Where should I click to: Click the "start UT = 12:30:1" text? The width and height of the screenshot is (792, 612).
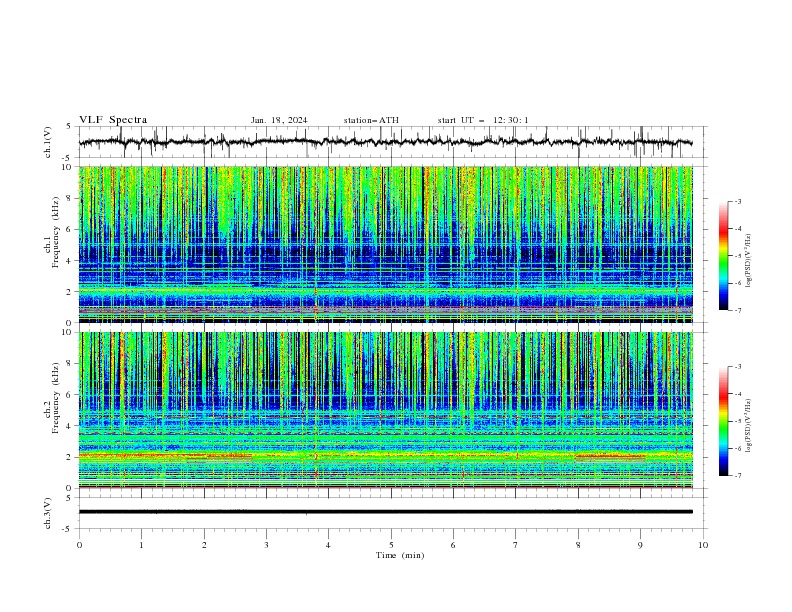pyautogui.click(x=483, y=120)
